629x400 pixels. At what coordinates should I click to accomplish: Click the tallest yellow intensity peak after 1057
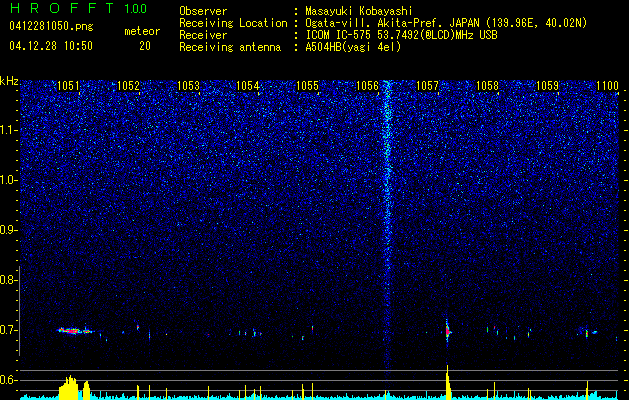click(x=448, y=382)
